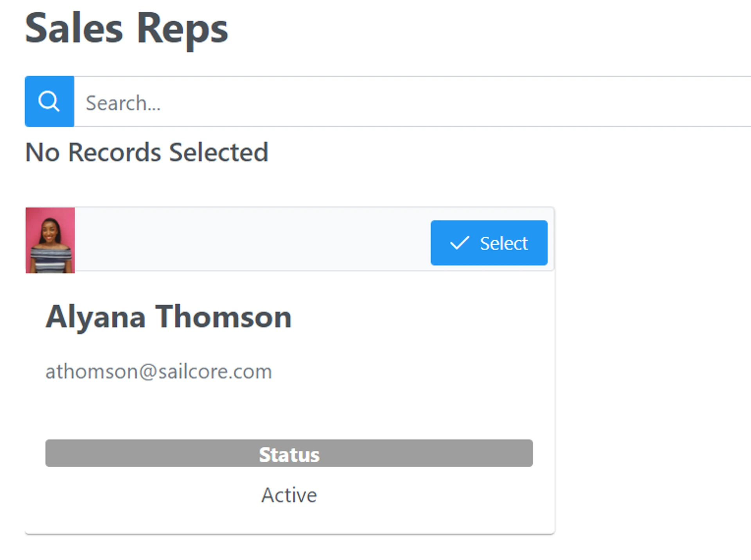This screenshot has width=751, height=560.
Task: Click the Active status value
Action: (289, 495)
